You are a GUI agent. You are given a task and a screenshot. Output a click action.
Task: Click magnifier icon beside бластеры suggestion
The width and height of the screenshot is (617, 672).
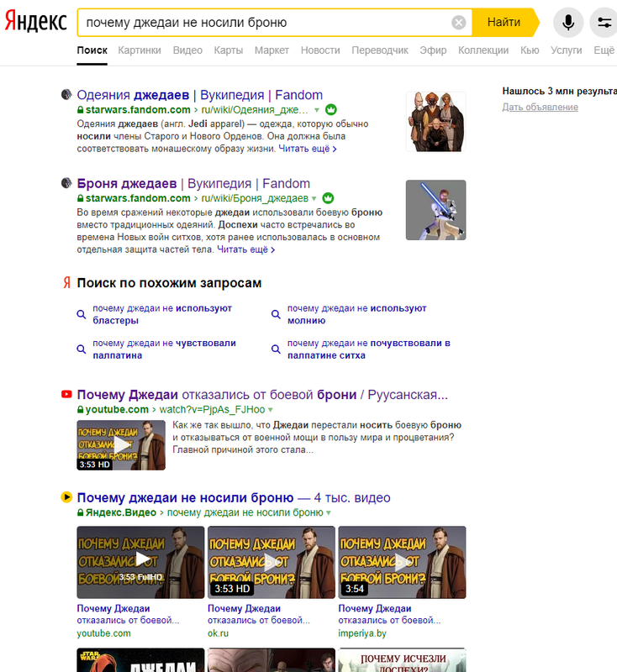click(81, 314)
